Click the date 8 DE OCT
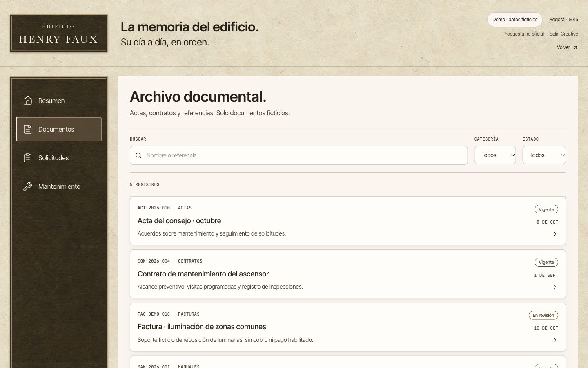Viewport: 588px width, 368px height. coord(547,222)
